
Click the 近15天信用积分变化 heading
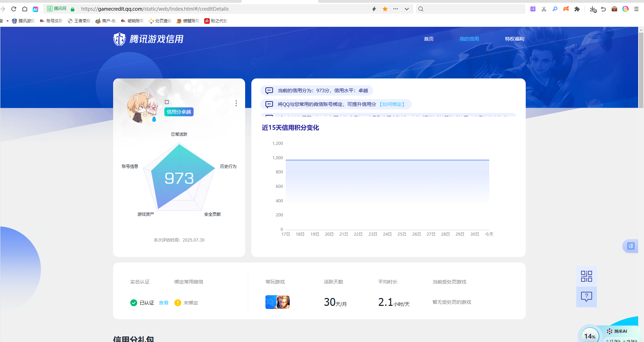(291, 128)
